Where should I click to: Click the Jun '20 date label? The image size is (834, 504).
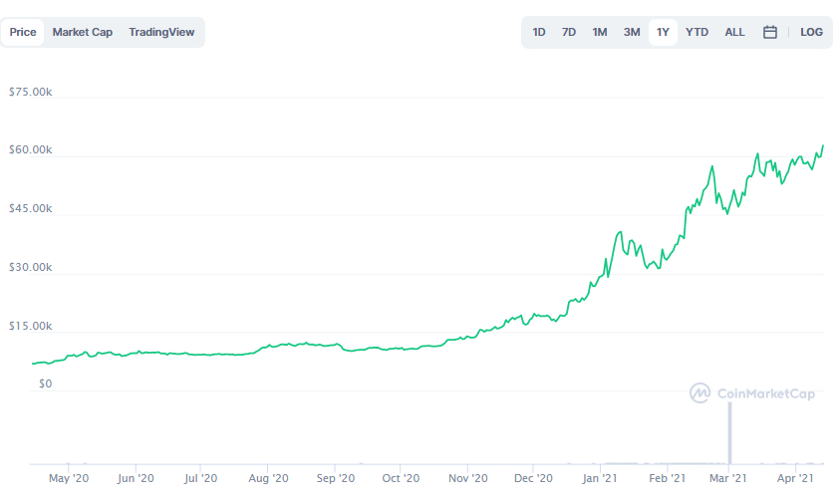(136, 478)
